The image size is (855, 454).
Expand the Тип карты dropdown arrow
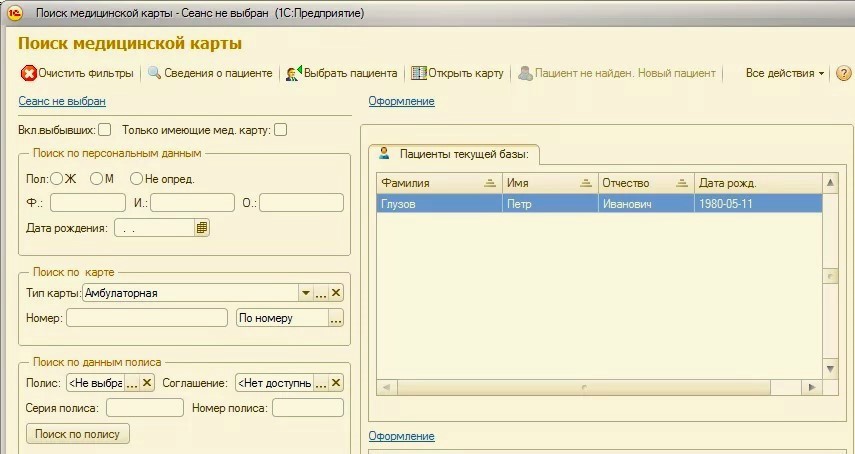[305, 293]
